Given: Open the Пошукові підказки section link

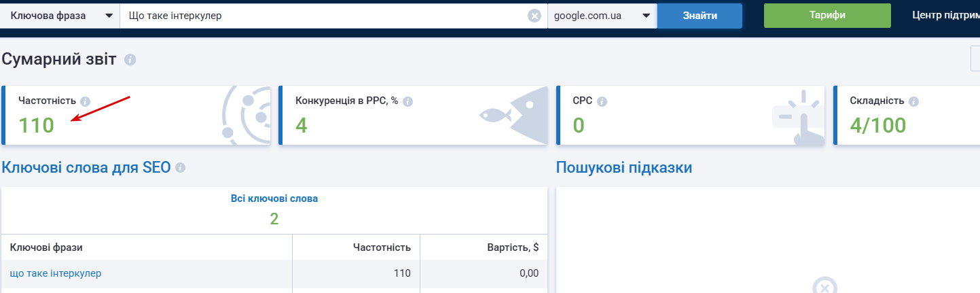Looking at the screenshot, I should (624, 167).
